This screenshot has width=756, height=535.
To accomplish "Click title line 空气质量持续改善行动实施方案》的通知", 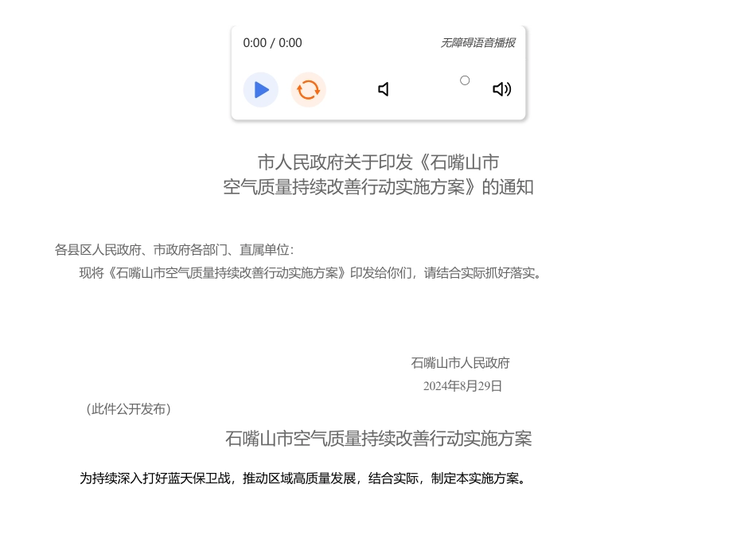I will click(379, 187).
